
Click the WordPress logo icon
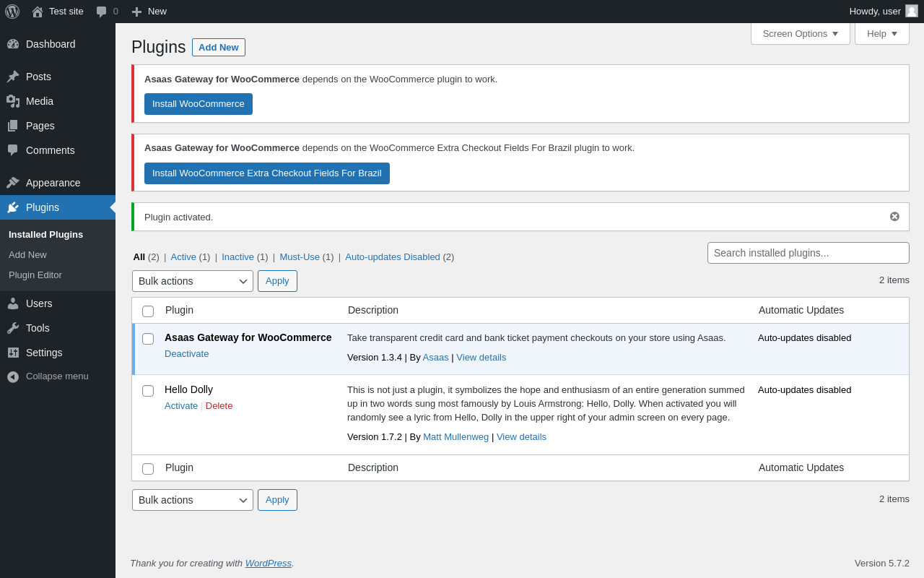click(12, 12)
